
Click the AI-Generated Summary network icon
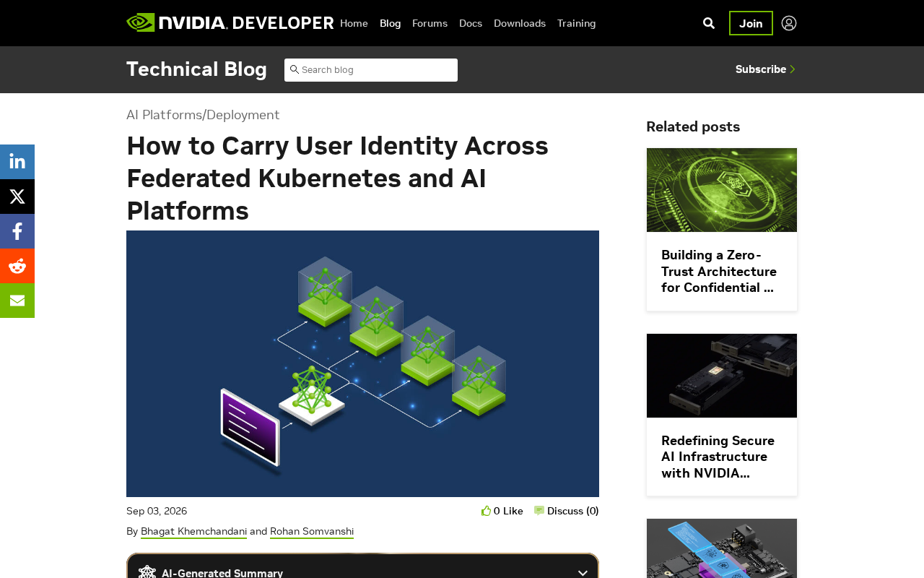[147, 573]
